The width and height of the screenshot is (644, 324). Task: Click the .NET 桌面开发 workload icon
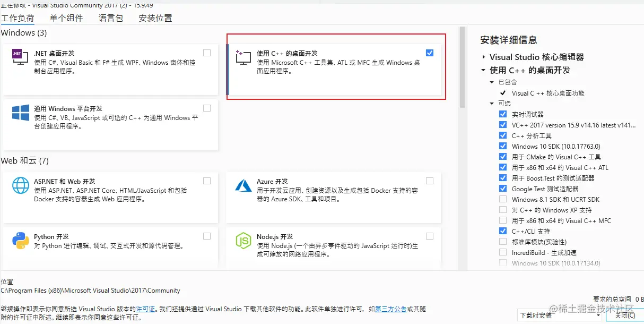pyautogui.click(x=20, y=57)
